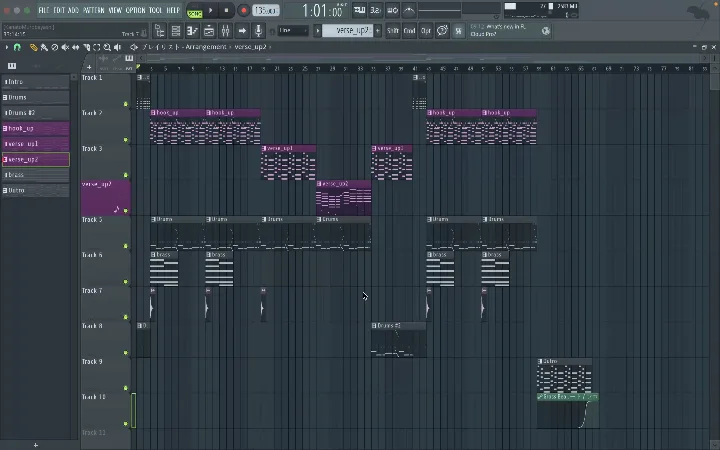720x450 pixels.
Task: Mute Track 3 via its green dot
Action: tap(126, 175)
